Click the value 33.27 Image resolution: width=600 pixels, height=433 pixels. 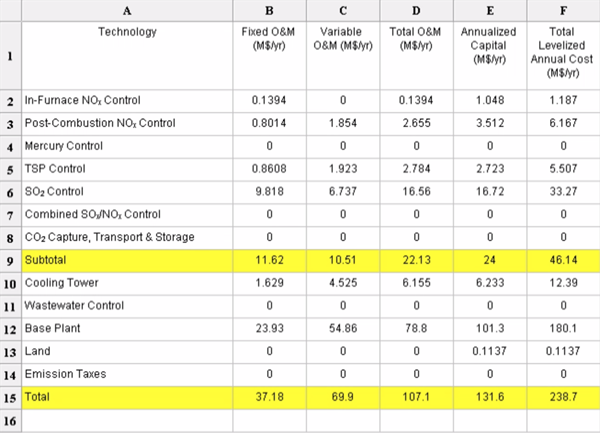click(x=563, y=192)
